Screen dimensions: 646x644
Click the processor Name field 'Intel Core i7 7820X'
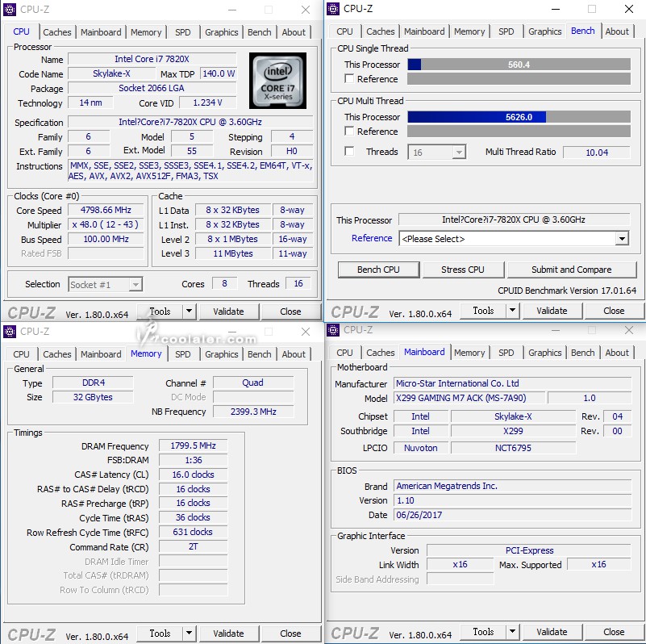152,59
